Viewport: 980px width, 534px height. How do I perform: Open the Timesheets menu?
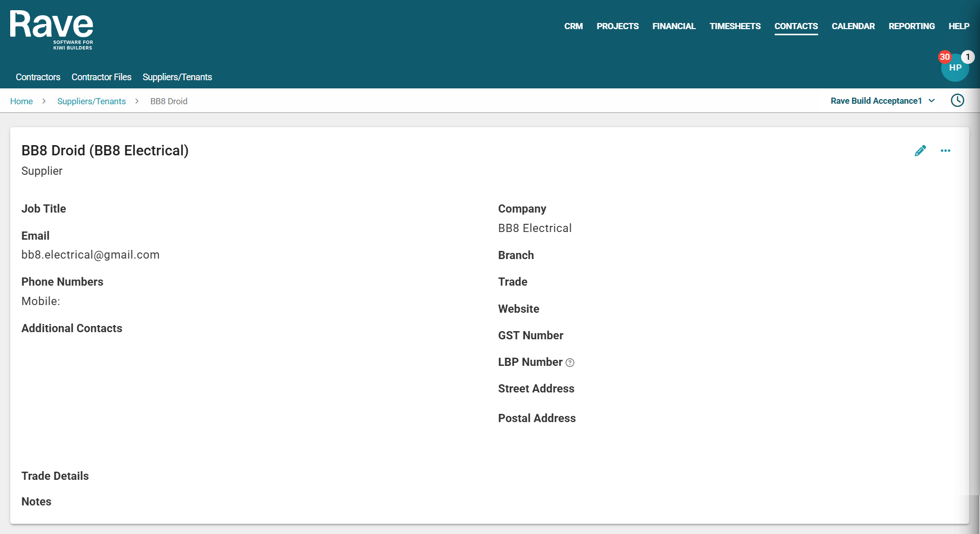click(735, 26)
